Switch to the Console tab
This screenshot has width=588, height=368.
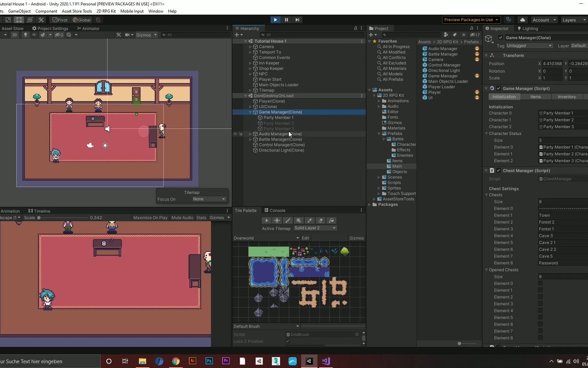(x=275, y=211)
